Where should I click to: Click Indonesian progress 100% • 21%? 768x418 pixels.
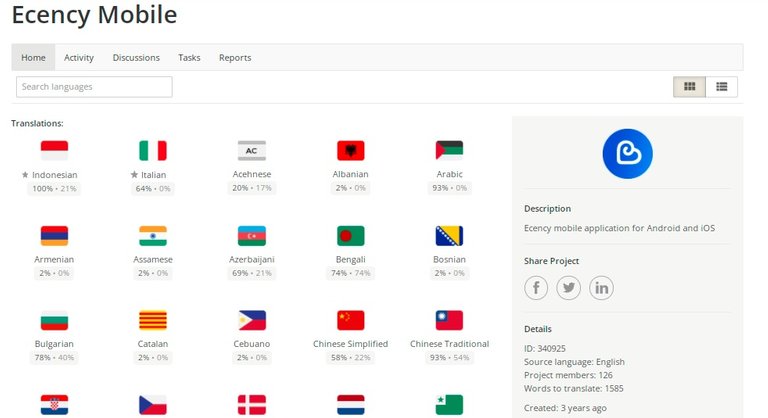pos(54,189)
